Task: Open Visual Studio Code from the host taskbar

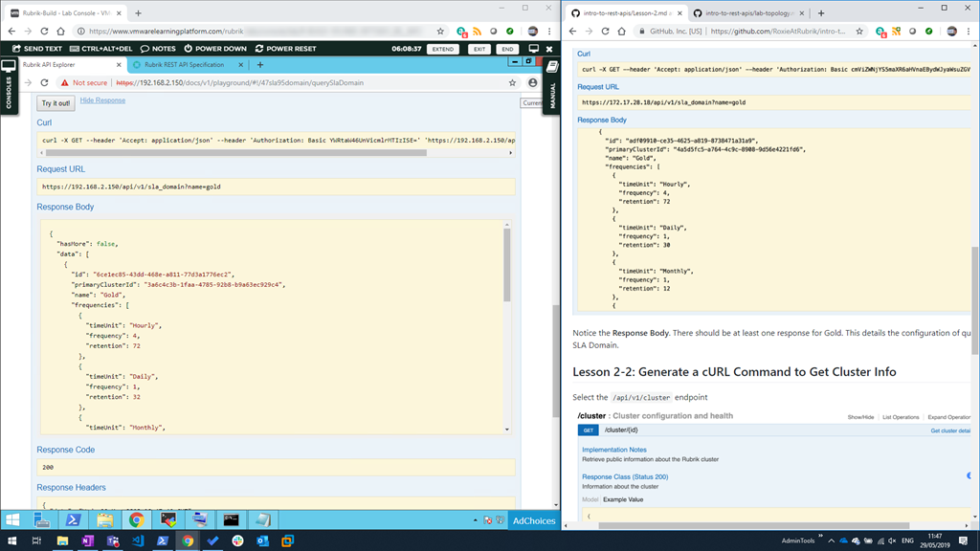Action: pos(138,541)
